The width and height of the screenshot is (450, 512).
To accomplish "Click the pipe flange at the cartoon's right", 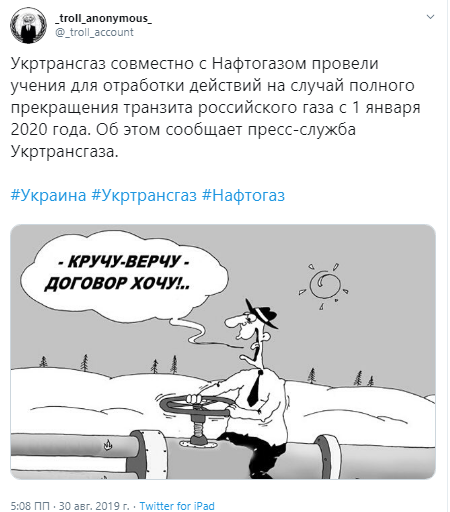I will point(328,456).
